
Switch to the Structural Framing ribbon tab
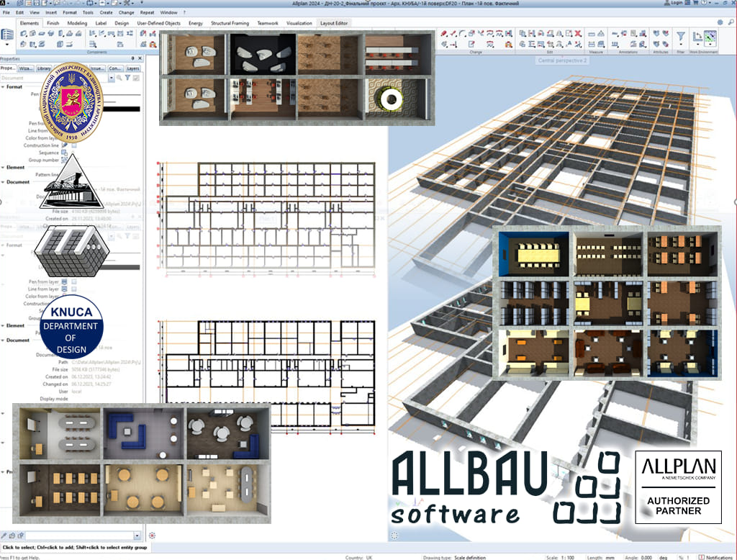(230, 23)
